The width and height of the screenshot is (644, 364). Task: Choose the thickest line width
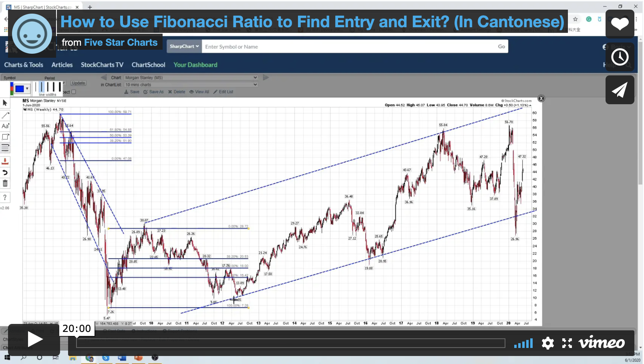(x=60, y=87)
